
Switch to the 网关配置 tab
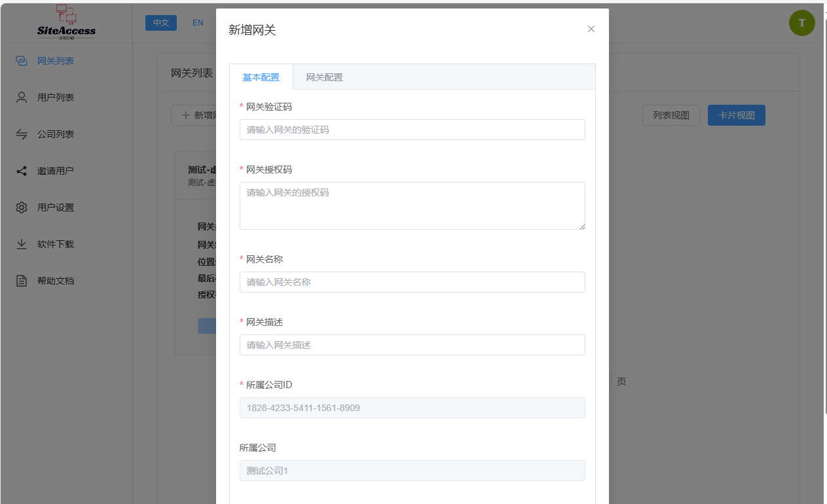click(324, 77)
